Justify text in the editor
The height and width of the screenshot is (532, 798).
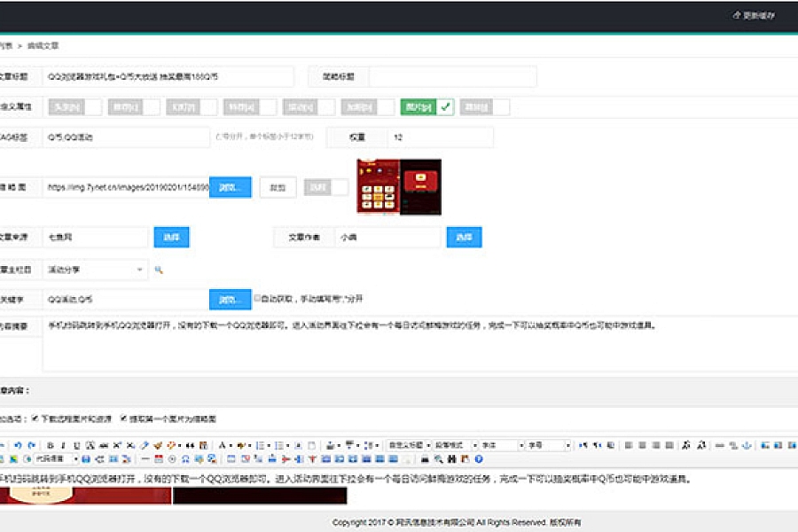tap(669, 445)
